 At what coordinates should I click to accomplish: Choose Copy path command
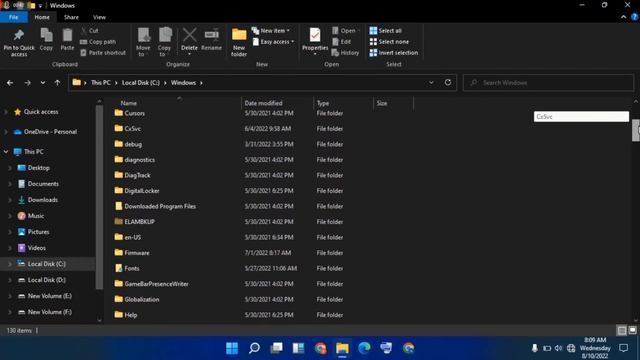98,42
